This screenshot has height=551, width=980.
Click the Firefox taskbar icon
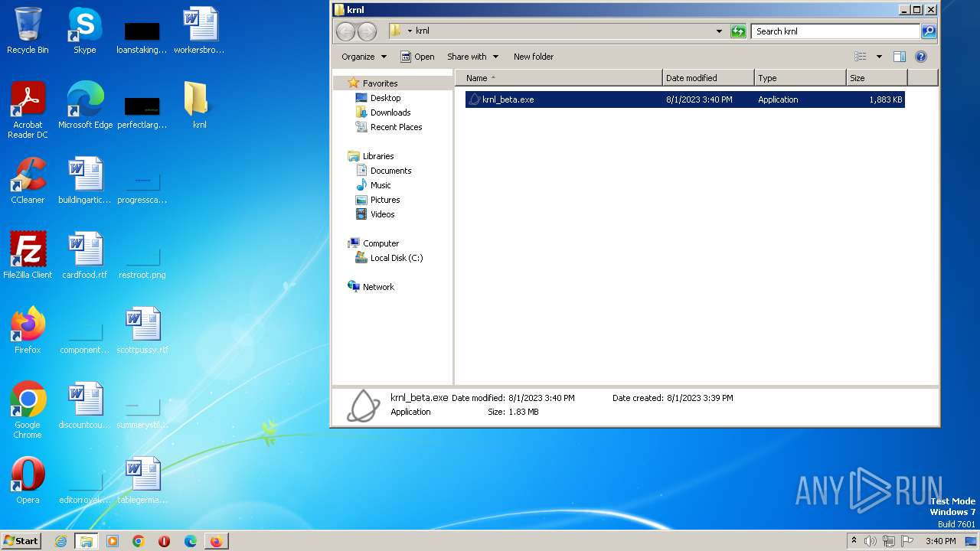[216, 541]
